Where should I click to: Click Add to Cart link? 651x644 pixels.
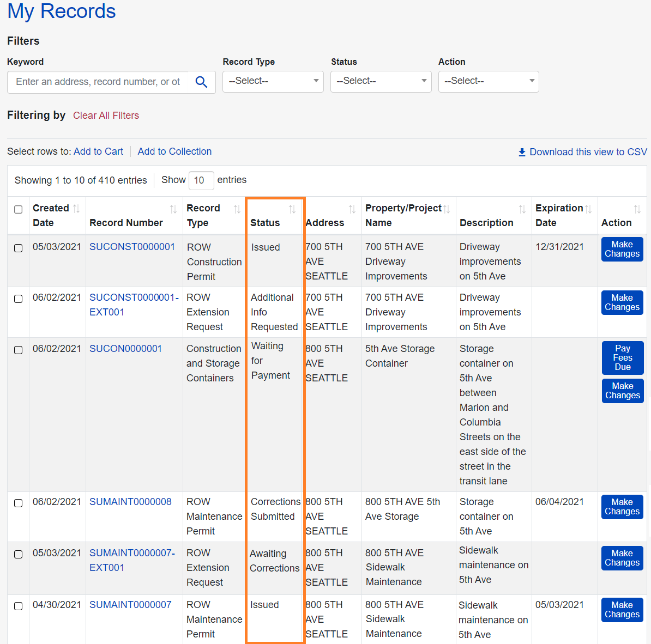pyautogui.click(x=98, y=151)
